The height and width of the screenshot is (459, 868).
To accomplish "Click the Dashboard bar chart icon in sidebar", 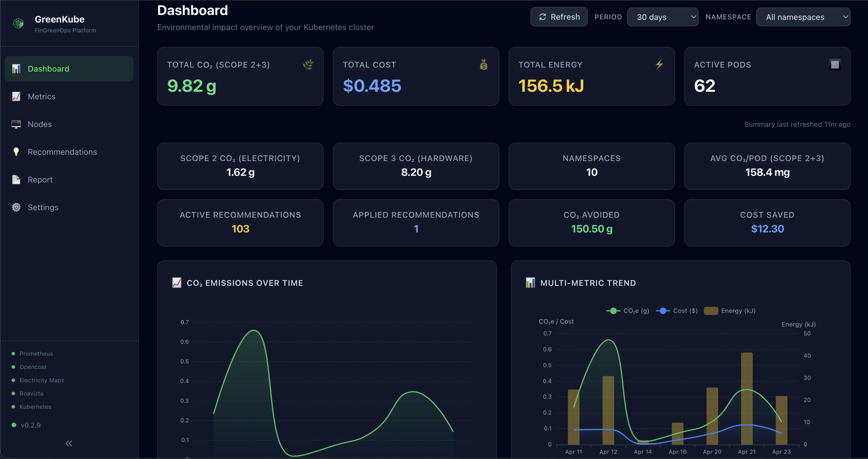I will (x=16, y=69).
